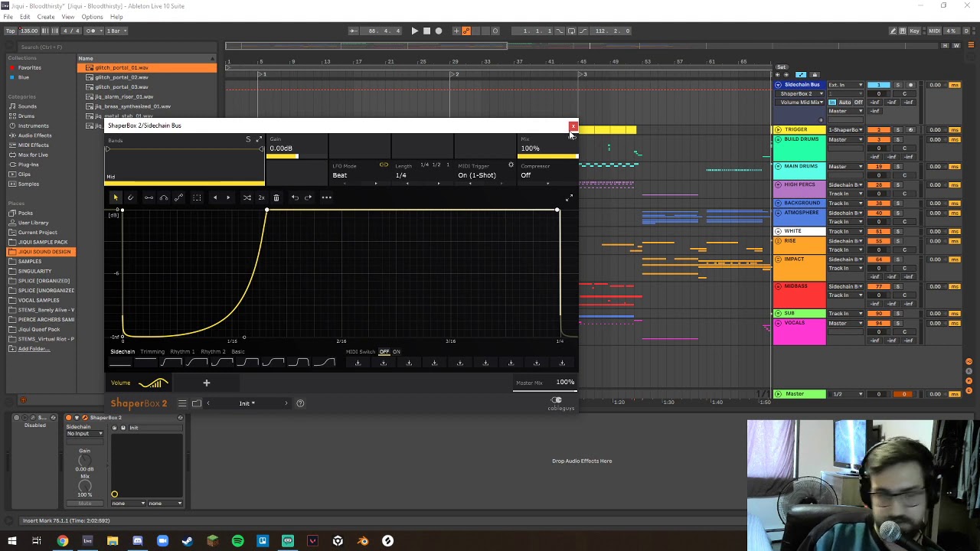Viewport: 980px width, 551px height.
Task: Stop playback in Ableton transport
Action: (426, 31)
